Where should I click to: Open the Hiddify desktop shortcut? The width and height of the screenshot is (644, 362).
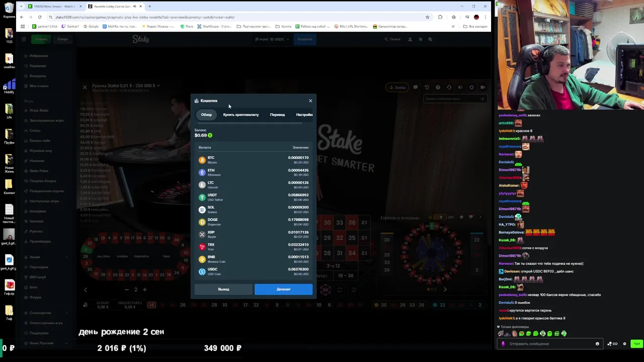tap(9, 85)
